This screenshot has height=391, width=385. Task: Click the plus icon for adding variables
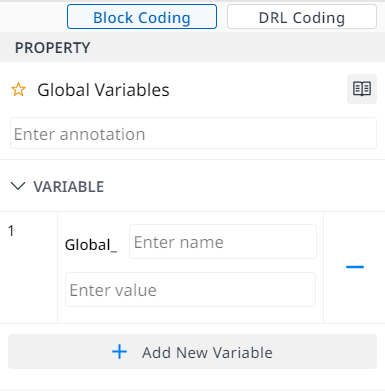[x=119, y=352]
